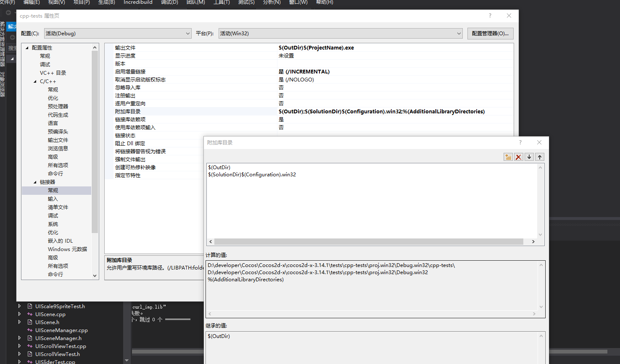
Task: Open the 工具(T) menu
Action: pos(222,3)
